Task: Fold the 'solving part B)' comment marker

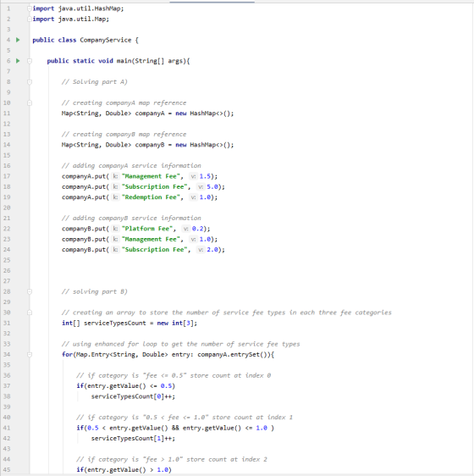Action: [30, 291]
